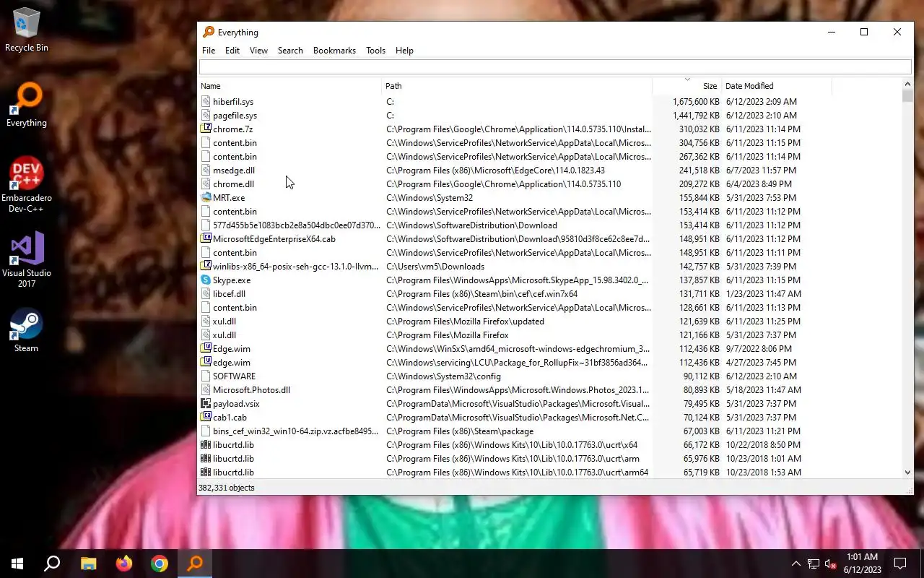Click size 1,675,600 KB cell
Viewport: 924px width, 578px height.
coord(696,102)
